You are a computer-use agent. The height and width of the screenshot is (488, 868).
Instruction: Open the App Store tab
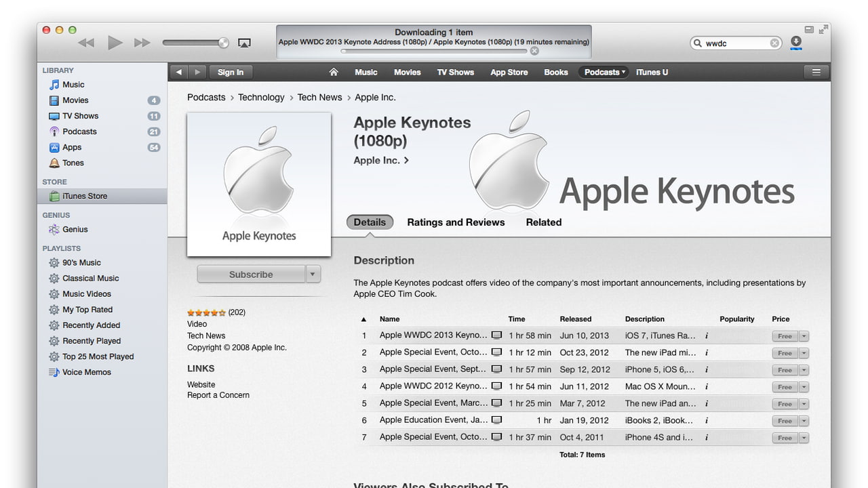[x=509, y=72]
